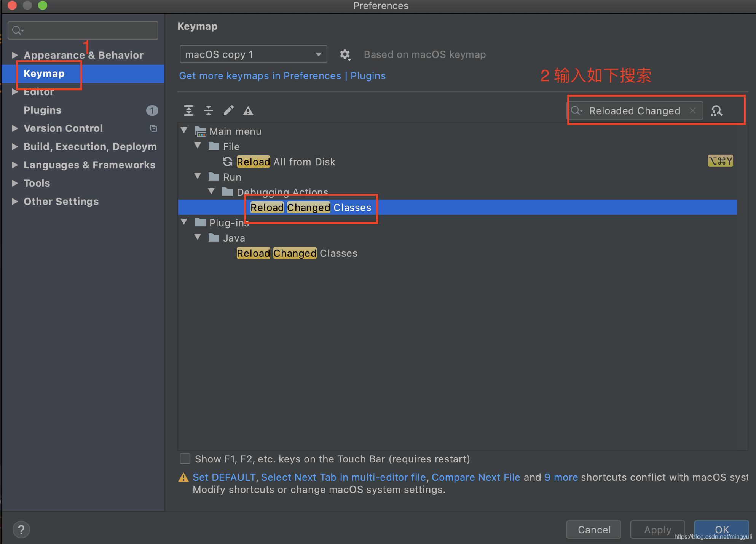Viewport: 756px width, 544px height.
Task: Follow the Compare Next File conflict link
Action: [x=476, y=477]
